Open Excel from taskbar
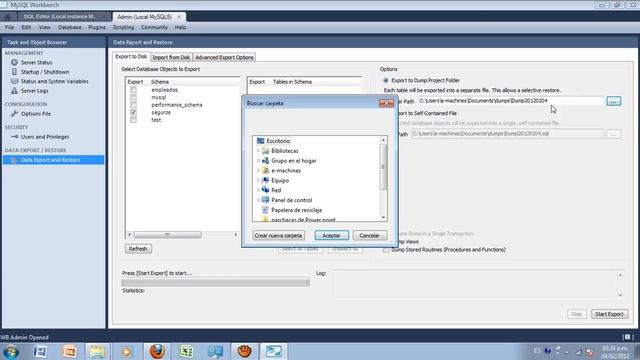Image resolution: width=640 pixels, height=360 pixels. 186,351
